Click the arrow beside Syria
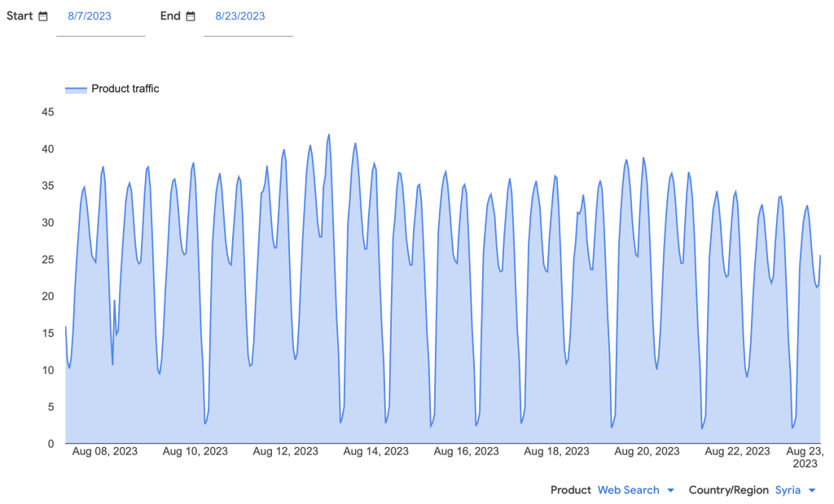 click(812, 490)
